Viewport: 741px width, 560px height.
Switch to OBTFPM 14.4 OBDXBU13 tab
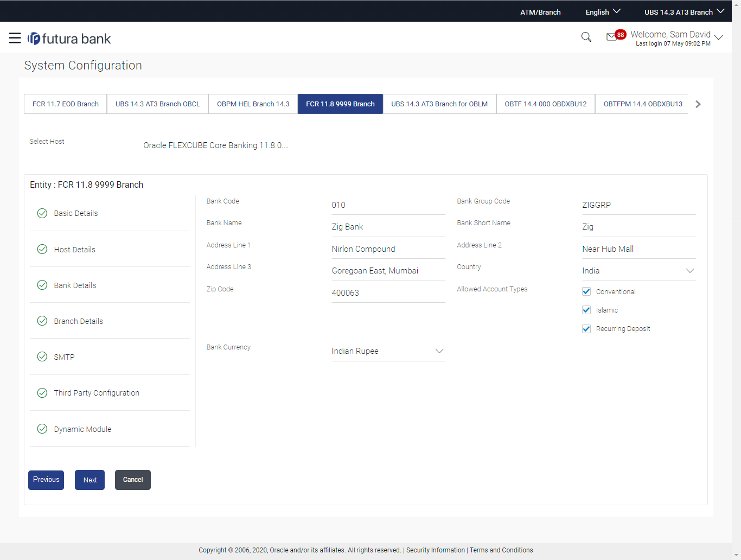642,104
